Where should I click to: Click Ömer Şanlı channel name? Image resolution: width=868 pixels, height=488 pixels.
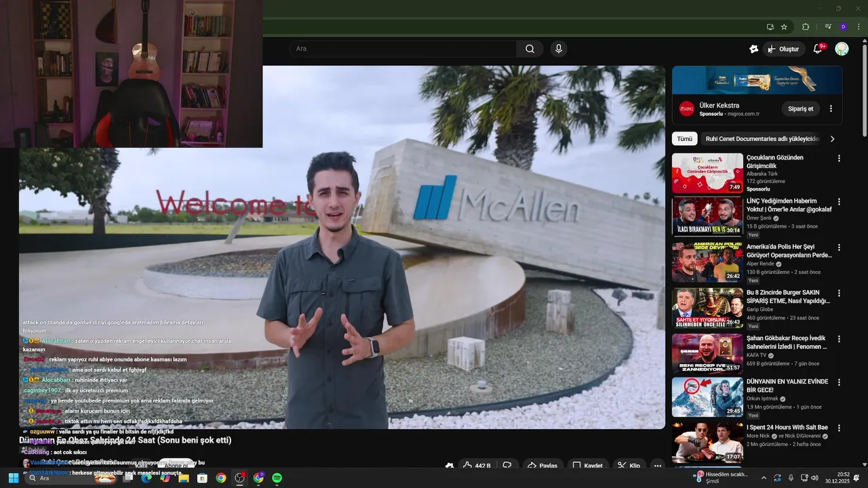[x=759, y=218]
